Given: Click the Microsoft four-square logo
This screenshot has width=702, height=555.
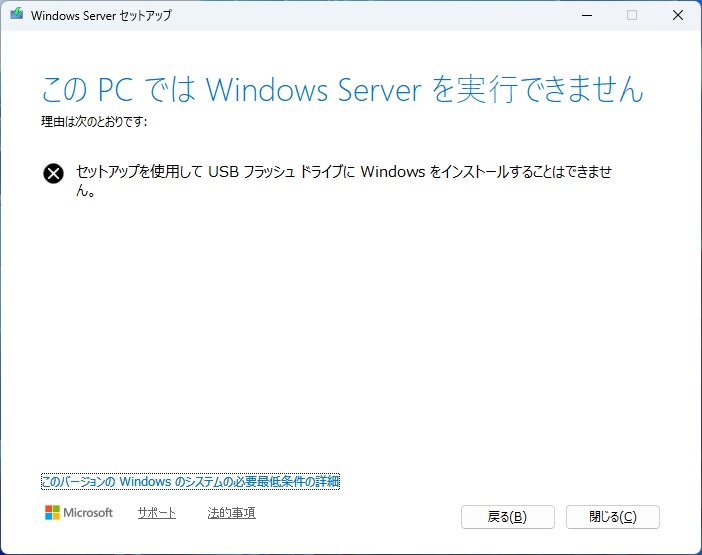Looking at the screenshot, I should (x=53, y=513).
